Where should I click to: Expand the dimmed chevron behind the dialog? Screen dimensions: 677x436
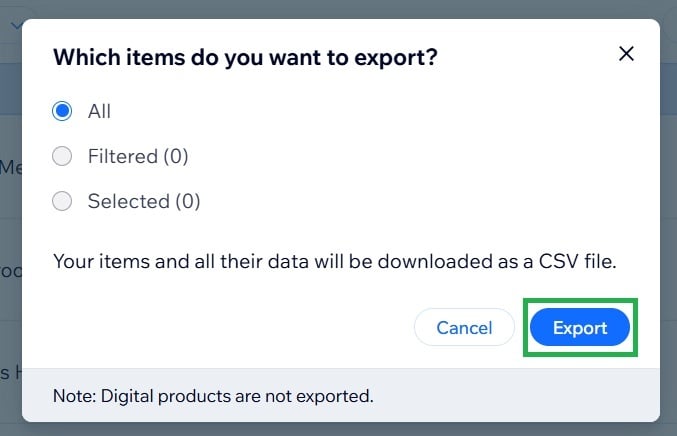click(16, 27)
